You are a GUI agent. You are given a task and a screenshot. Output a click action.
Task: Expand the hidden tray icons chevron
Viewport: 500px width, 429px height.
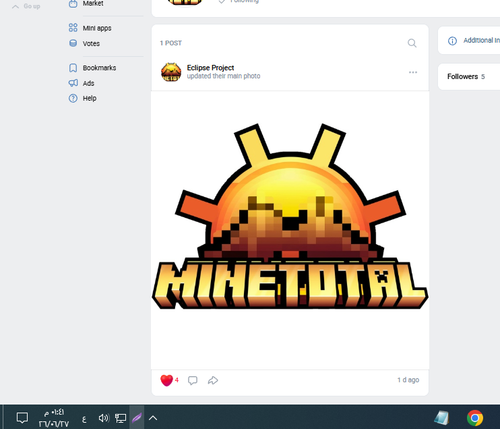pos(153,418)
